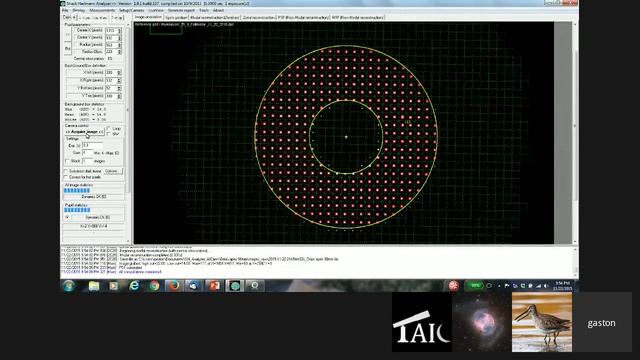Adjust the Y Top (pixels) spinner
Image resolution: width=640 pixels, height=360 pixels.
pos(119,96)
